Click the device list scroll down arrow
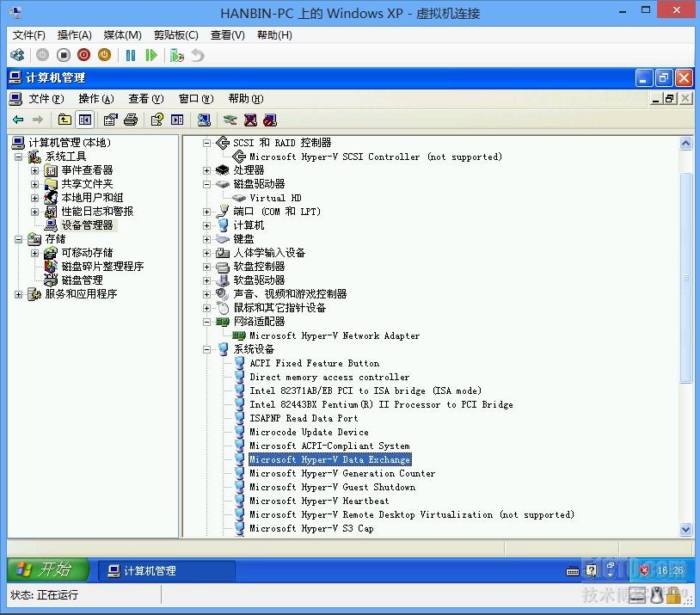The height and width of the screenshot is (615, 700). coord(685,530)
